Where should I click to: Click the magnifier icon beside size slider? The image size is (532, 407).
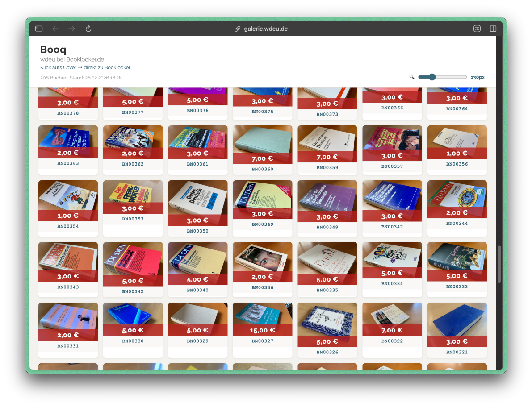click(x=412, y=77)
